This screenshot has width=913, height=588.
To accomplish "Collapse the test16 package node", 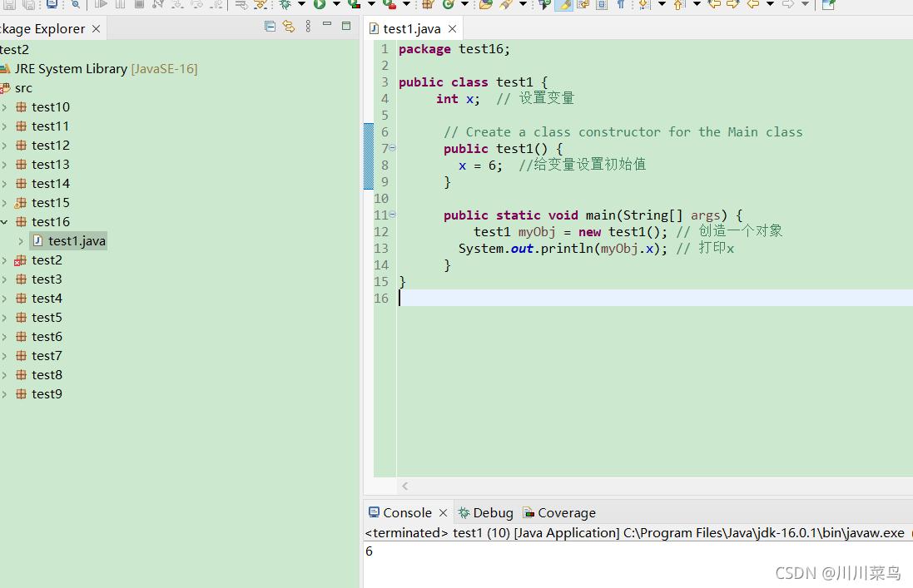I will (4, 221).
